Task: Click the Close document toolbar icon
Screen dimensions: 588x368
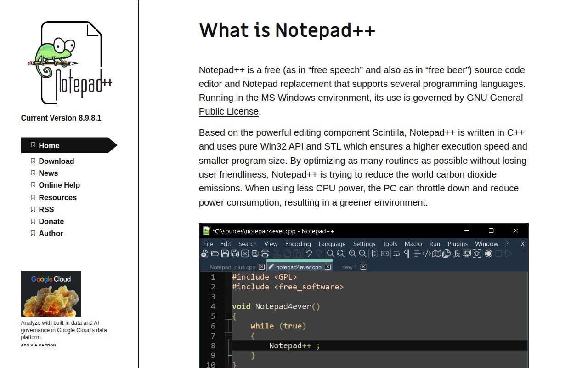Action: pos(245,253)
